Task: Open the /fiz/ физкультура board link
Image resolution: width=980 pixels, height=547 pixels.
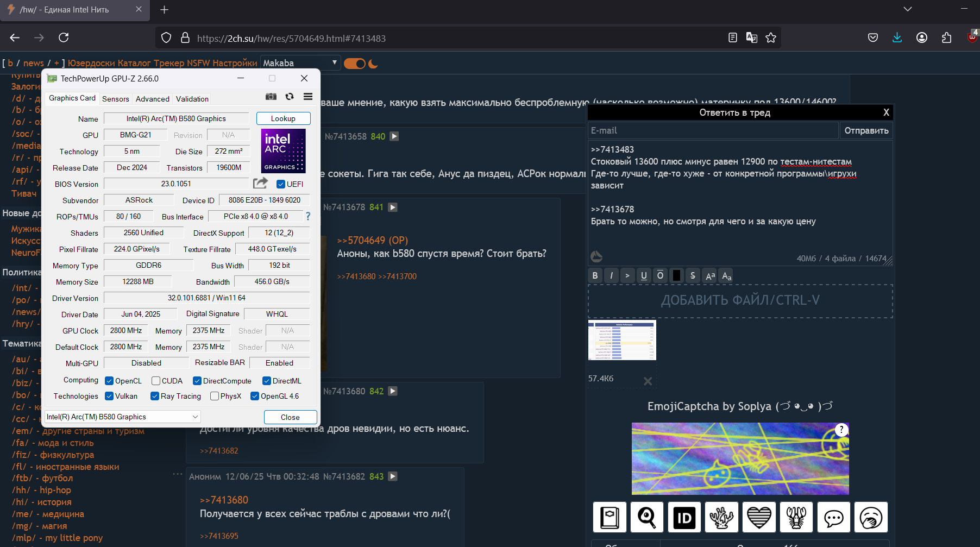Action: coord(53,455)
